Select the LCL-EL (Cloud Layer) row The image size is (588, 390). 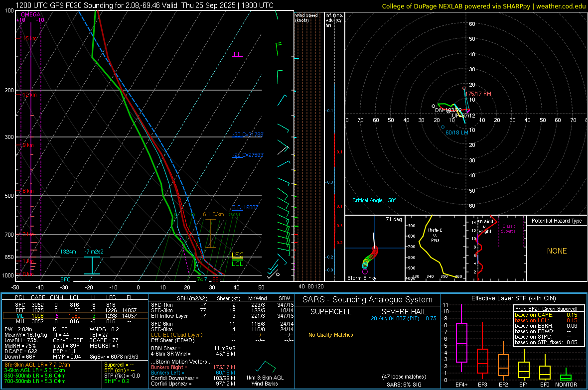(222, 335)
